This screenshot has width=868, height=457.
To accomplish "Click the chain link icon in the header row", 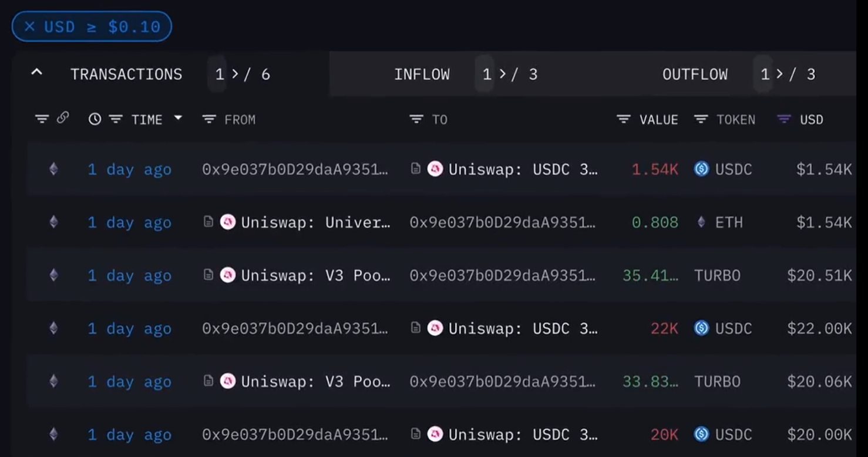I will click(63, 118).
